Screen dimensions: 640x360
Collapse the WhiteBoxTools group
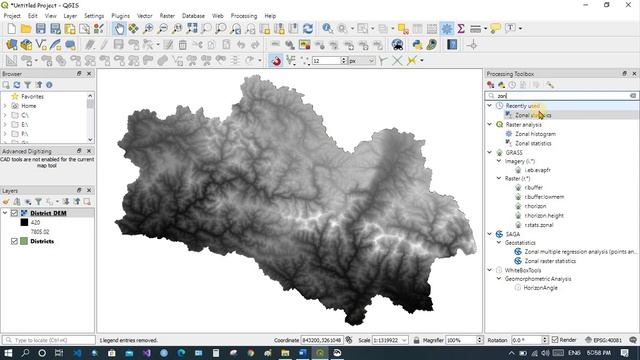point(489,270)
